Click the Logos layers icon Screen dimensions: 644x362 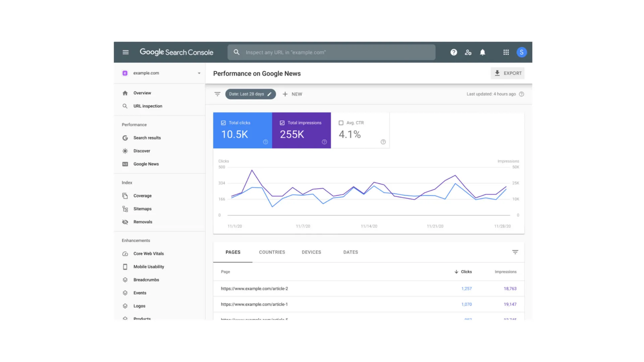point(125,306)
